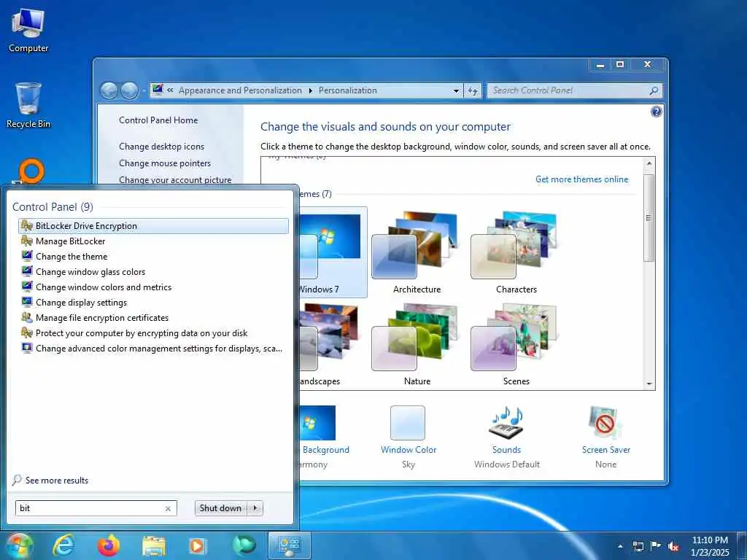Click the orange circle desktop icon
Image resolution: width=747 pixels, height=560 pixels.
pos(31,171)
